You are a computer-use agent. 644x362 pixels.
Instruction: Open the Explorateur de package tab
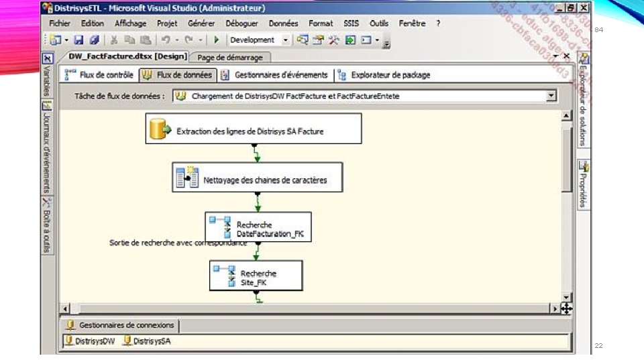(x=384, y=75)
